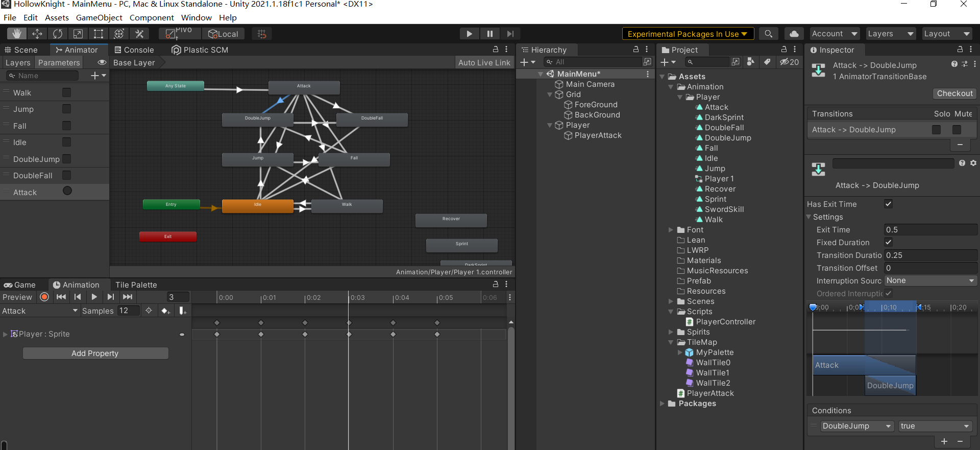
Task: Open the Layers dropdown
Action: pos(891,34)
